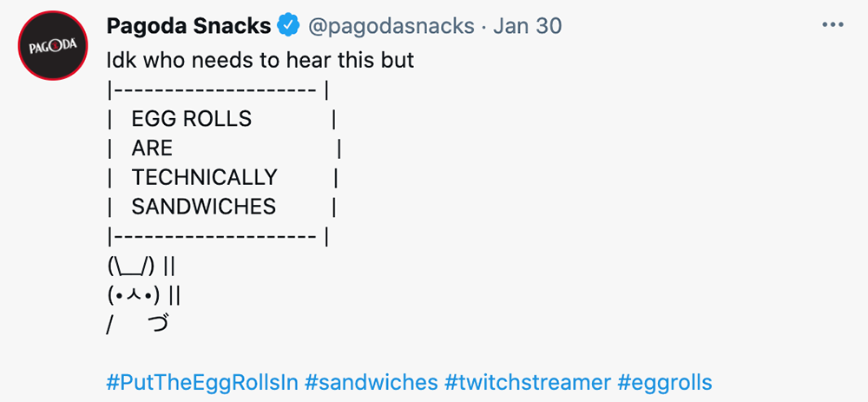Open the @pagodasnacks handle link
Image resolution: width=868 pixels, height=402 pixels.
[x=390, y=27]
